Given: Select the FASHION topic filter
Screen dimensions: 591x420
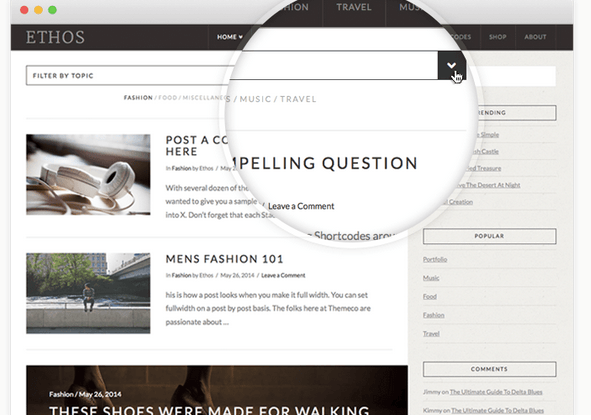Looking at the screenshot, I should 138,98.
